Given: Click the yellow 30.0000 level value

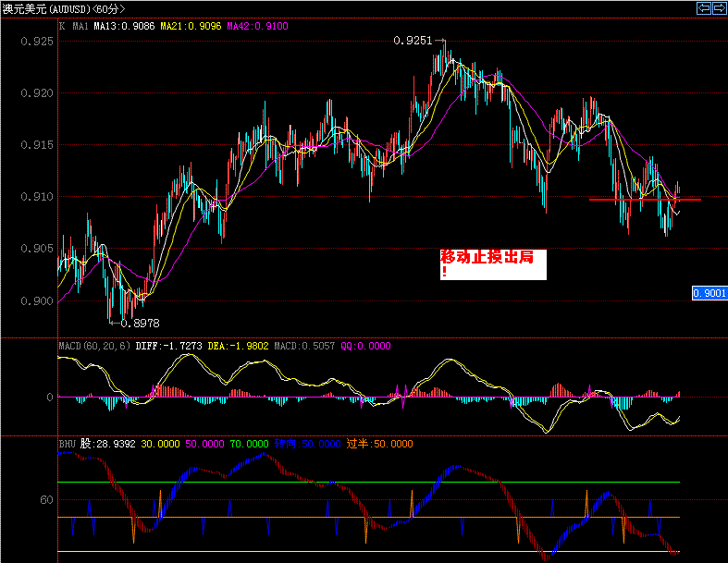Looking at the screenshot, I should click(x=160, y=444).
